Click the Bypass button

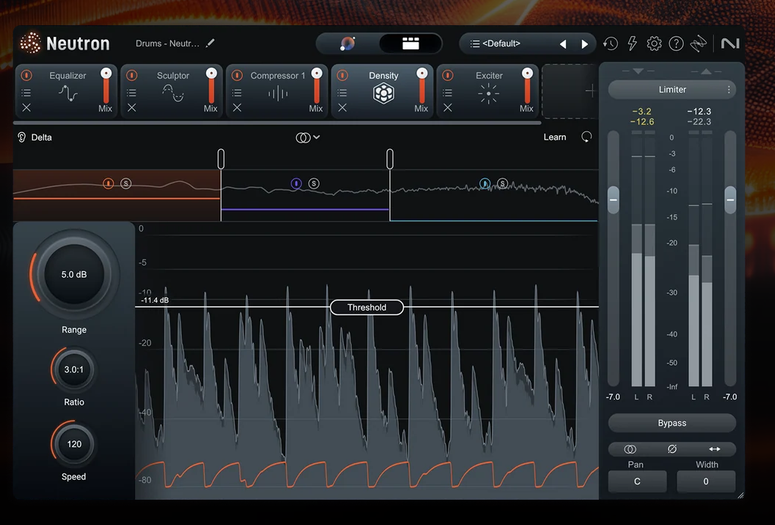(672, 423)
